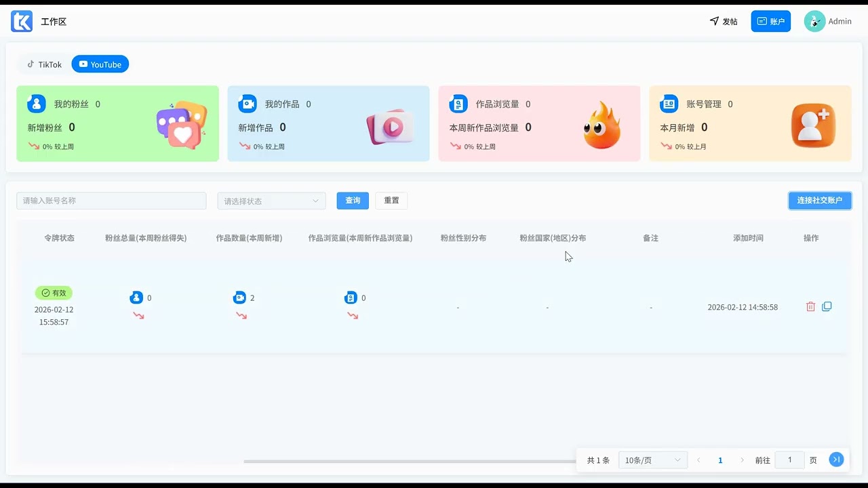Viewport: 868px width, 488px height.
Task: Click the works count icon showing 2
Action: pyautogui.click(x=239, y=298)
